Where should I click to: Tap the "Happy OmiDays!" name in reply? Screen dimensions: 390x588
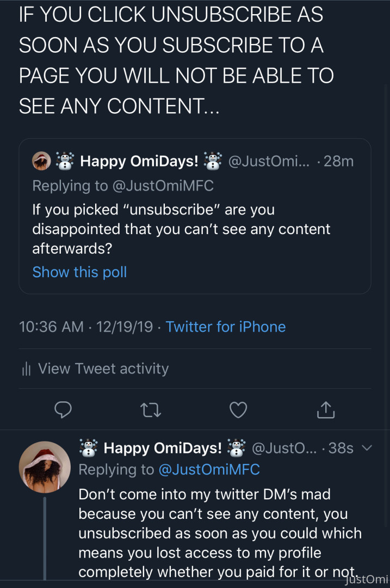[x=163, y=448]
